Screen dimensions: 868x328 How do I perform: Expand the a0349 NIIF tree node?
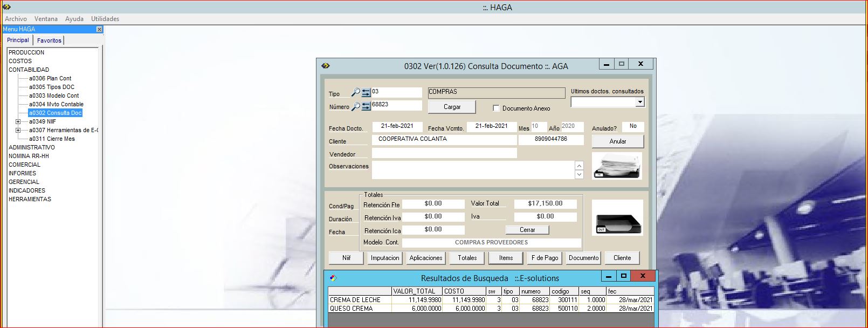click(18, 121)
